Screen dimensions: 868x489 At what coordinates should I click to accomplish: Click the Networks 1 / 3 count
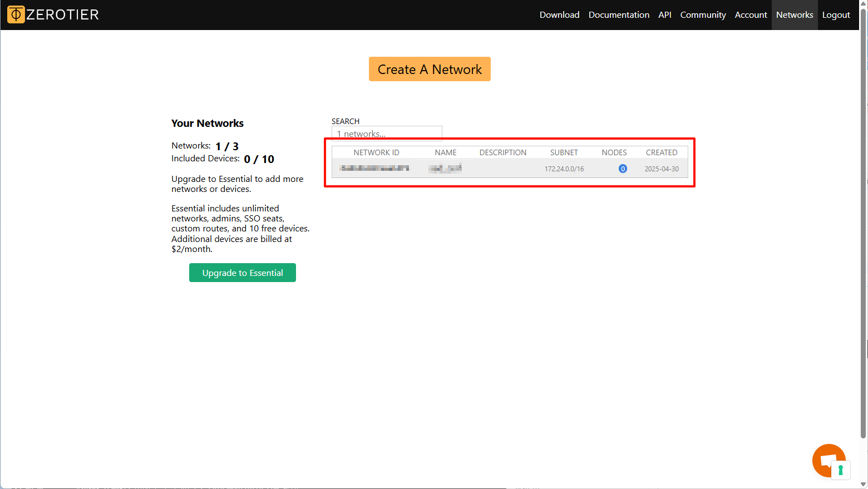pos(227,146)
